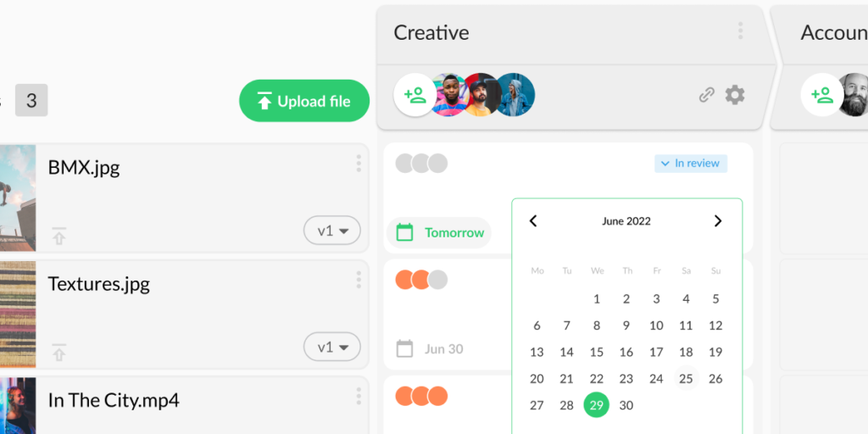Select June 25 in the calendar
The height and width of the screenshot is (434, 868).
coord(686,379)
